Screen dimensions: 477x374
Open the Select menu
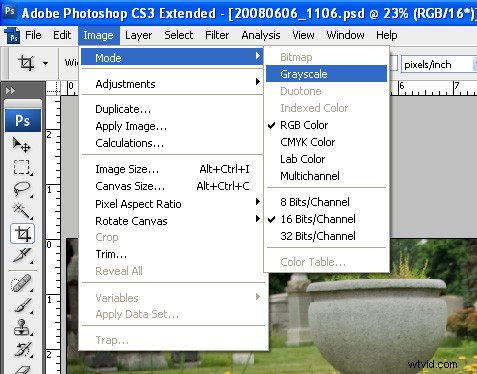pos(179,35)
